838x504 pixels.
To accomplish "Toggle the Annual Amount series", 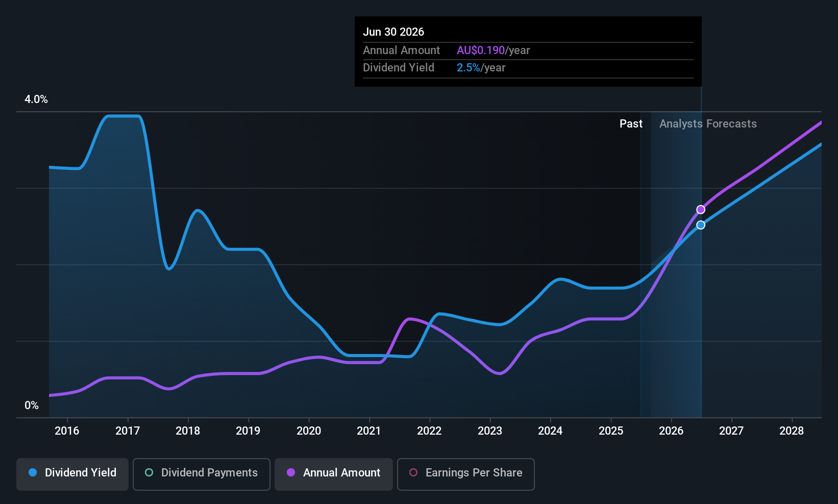I will click(x=334, y=474).
